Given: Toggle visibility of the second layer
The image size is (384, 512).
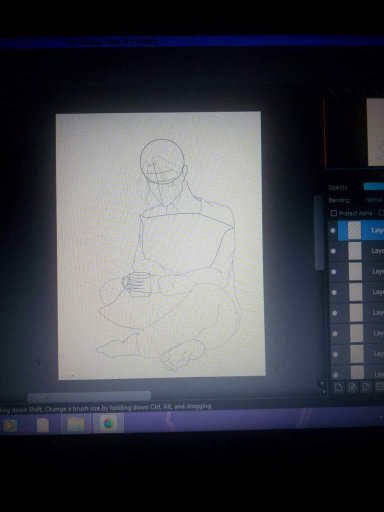Looking at the screenshot, I should [x=333, y=251].
